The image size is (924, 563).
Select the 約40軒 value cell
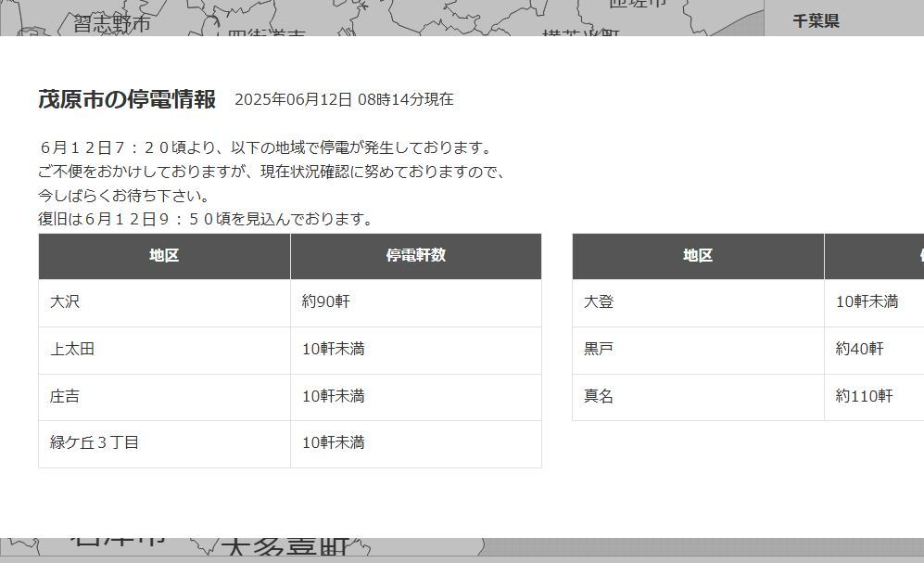pos(875,350)
